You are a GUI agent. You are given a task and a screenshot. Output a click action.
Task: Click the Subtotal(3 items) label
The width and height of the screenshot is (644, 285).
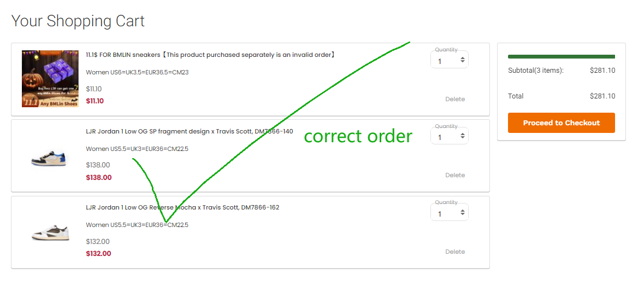tap(535, 70)
